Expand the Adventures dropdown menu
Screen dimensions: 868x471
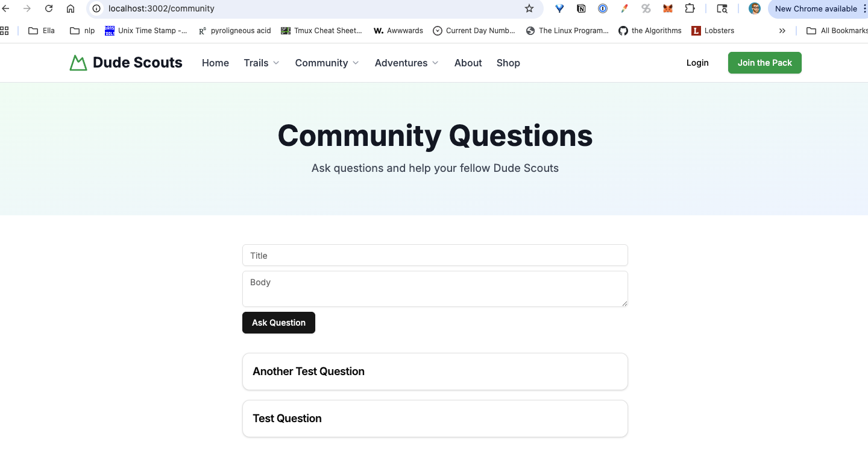pos(407,63)
